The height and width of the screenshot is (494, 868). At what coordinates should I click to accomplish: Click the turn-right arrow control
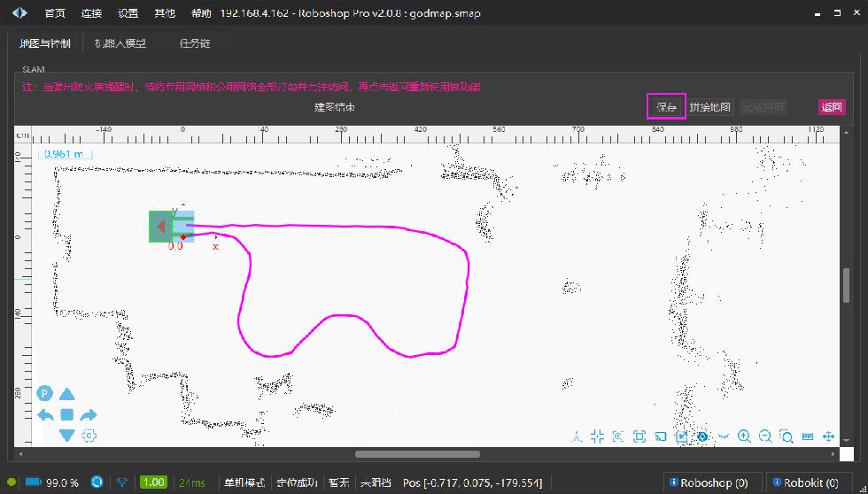tap(89, 415)
